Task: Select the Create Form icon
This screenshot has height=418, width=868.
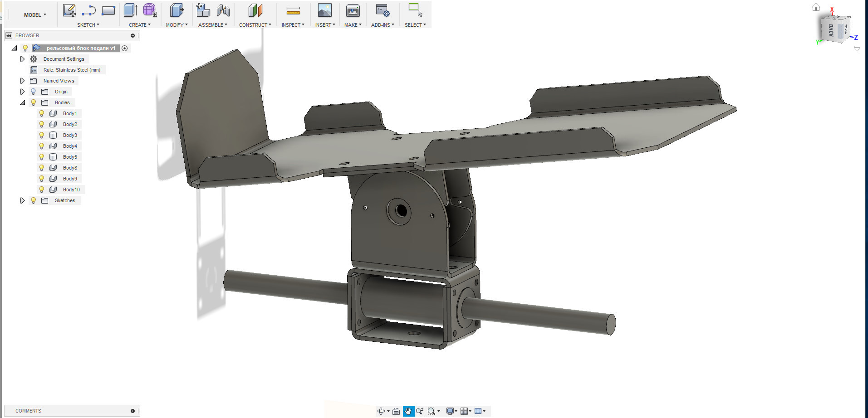Action: (150, 10)
